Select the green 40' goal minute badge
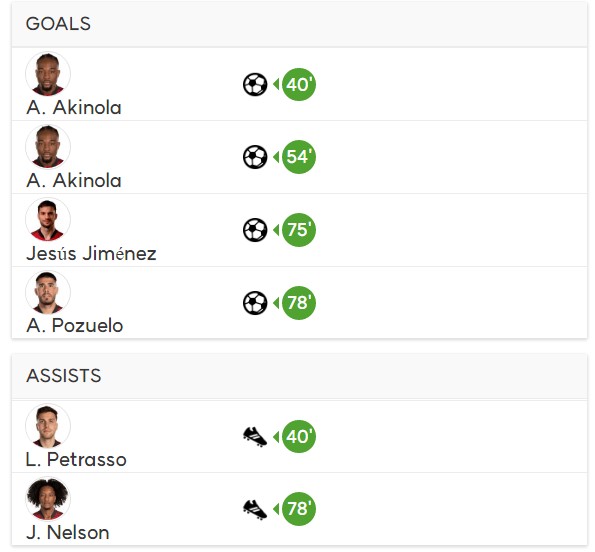The image size is (595, 552). pos(299,84)
